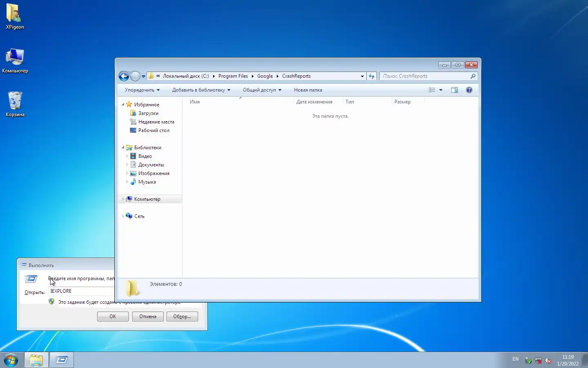Click the Открыть field containing IEXPLORE
This screenshot has width=588, height=368.
click(82, 291)
